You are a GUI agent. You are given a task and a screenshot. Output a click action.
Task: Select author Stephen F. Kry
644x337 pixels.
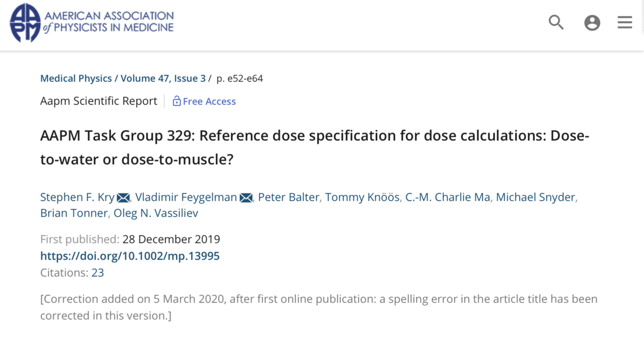pyautogui.click(x=77, y=197)
